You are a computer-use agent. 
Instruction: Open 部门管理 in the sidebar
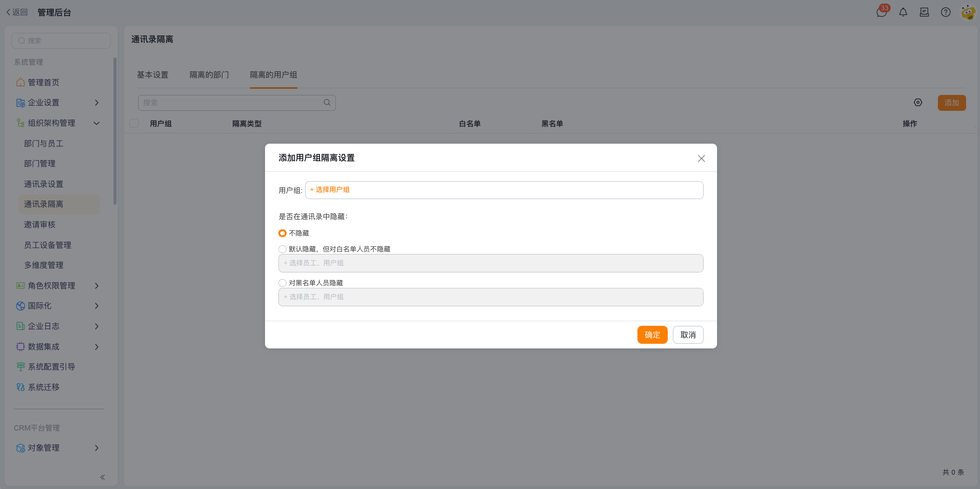pos(40,164)
